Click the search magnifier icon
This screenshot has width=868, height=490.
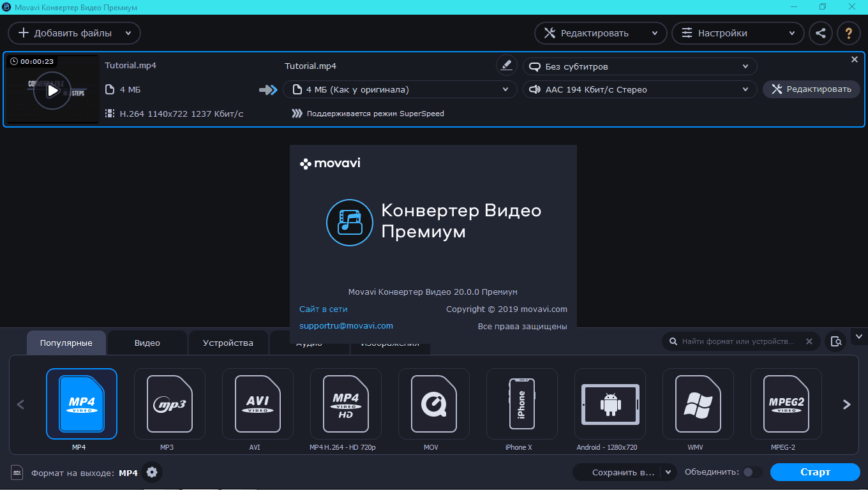[673, 341]
